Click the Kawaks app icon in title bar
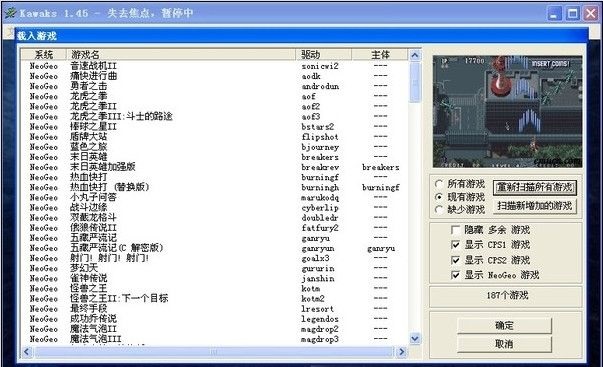Screen dimensions: 603x367 10,13
